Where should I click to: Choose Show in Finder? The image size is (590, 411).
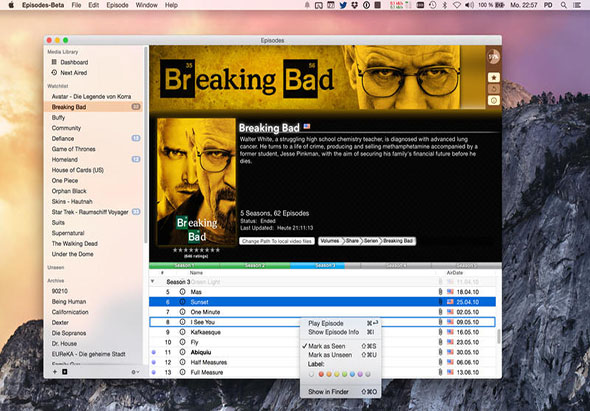[x=341, y=392]
